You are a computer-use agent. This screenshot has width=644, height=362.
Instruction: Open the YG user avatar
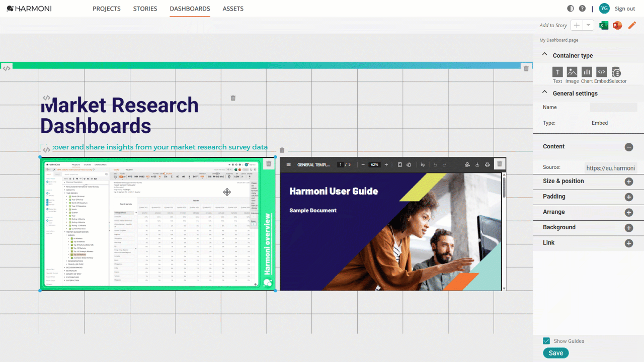(x=604, y=9)
